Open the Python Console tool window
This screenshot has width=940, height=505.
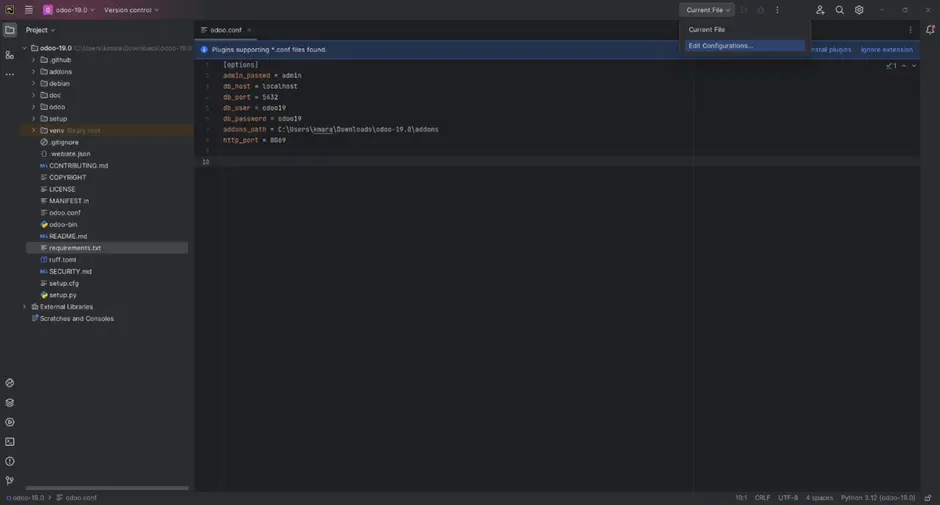(10, 383)
